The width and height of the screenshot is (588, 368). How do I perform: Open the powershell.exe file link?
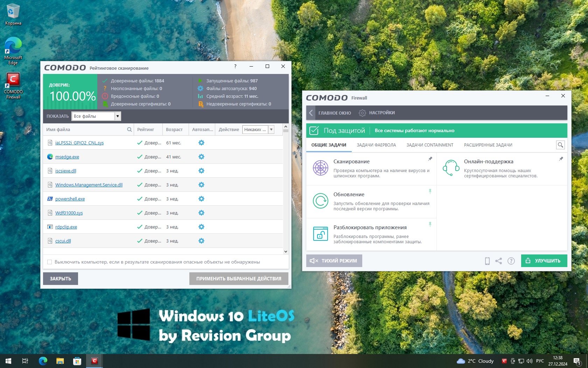pos(70,199)
